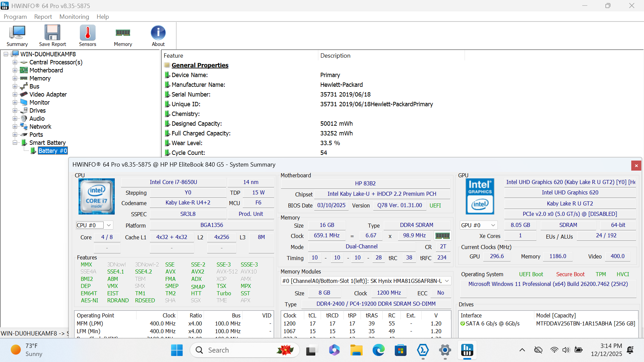Click the Intel Graphics logo image
Viewport: 644px width, 362px height.
tap(480, 196)
